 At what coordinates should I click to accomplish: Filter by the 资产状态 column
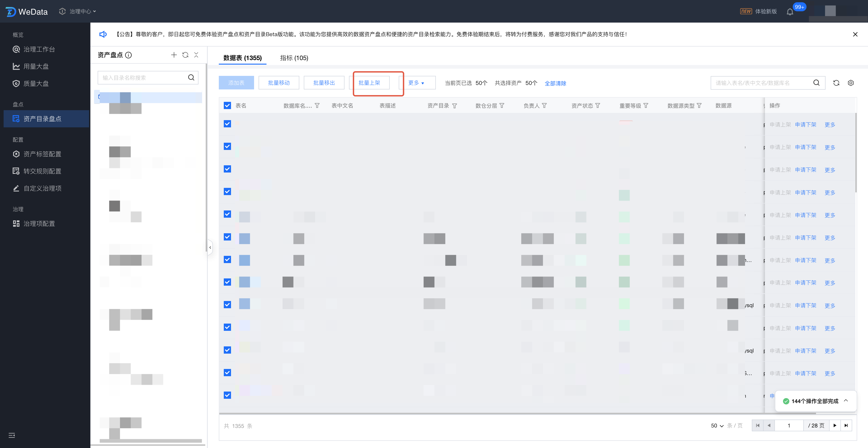tap(597, 106)
